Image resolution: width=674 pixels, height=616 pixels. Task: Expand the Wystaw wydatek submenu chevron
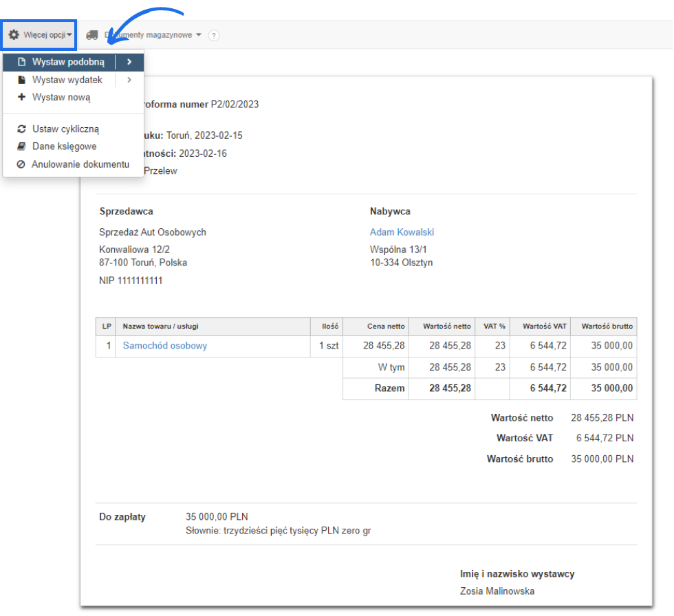pyautogui.click(x=129, y=80)
